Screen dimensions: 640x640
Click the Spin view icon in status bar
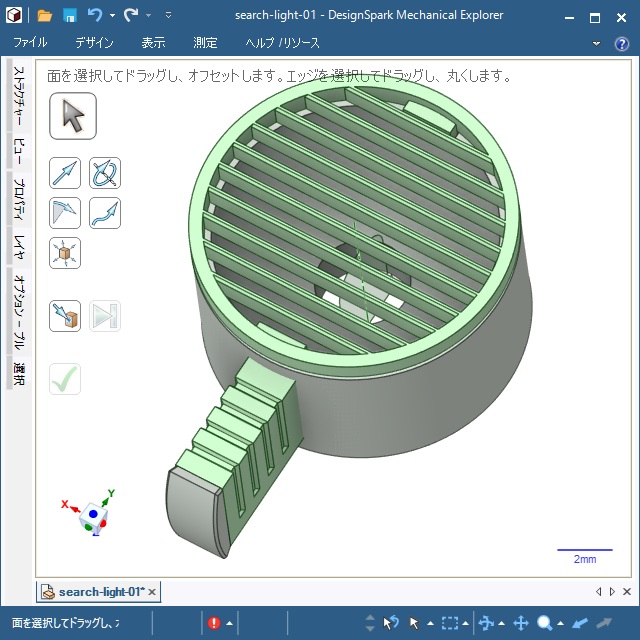[x=487, y=623]
